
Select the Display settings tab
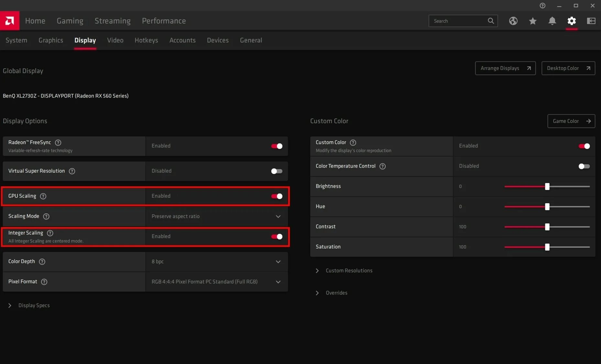85,40
